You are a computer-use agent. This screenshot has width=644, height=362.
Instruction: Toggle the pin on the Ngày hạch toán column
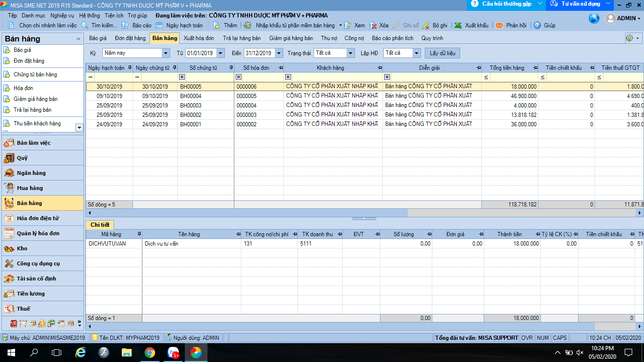[x=129, y=68]
